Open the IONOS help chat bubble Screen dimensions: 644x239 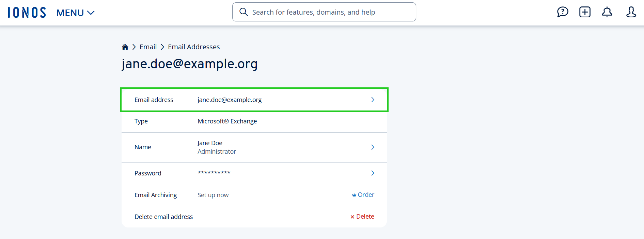[563, 12]
